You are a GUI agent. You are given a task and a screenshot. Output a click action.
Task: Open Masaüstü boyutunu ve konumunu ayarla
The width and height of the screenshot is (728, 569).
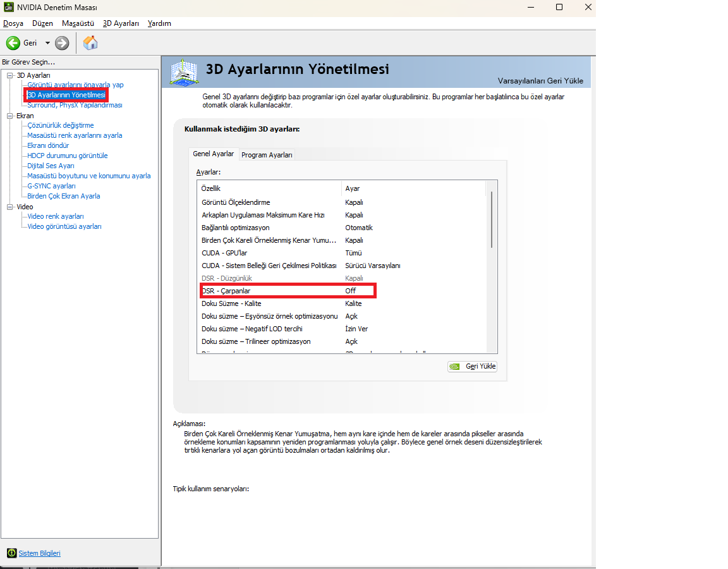tap(88, 176)
